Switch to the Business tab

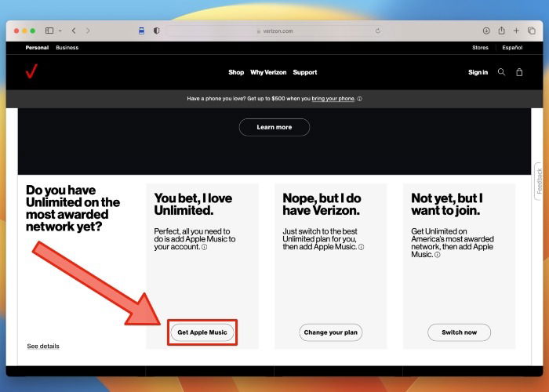(x=67, y=48)
